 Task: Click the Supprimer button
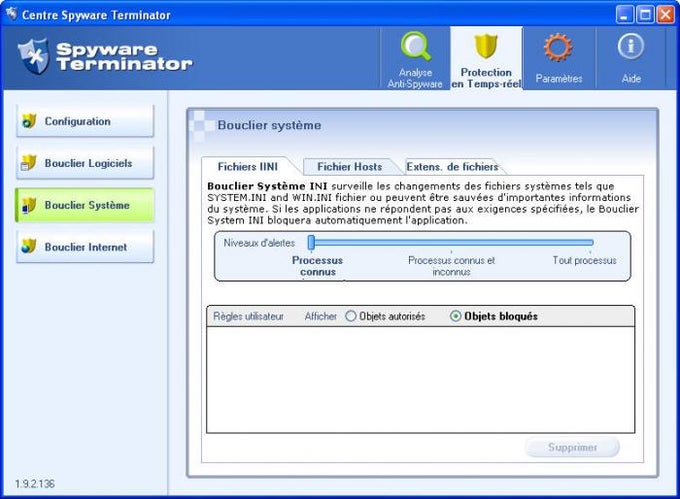tap(572, 447)
